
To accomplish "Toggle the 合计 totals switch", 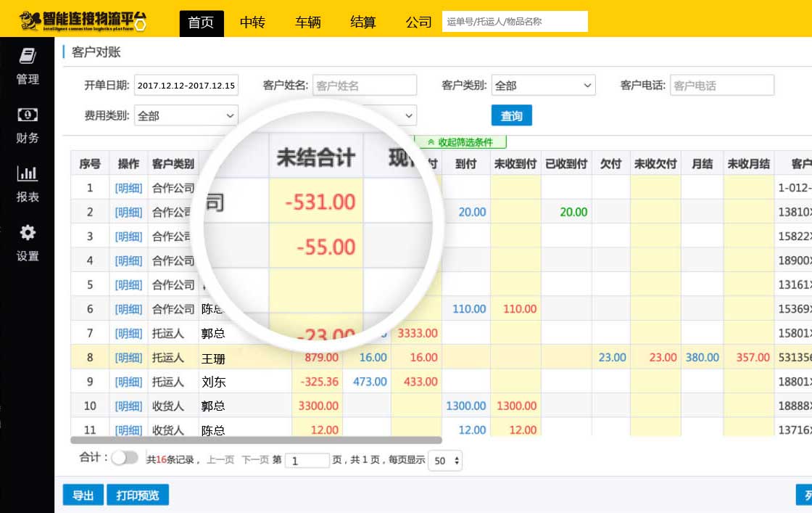I will click(x=125, y=458).
